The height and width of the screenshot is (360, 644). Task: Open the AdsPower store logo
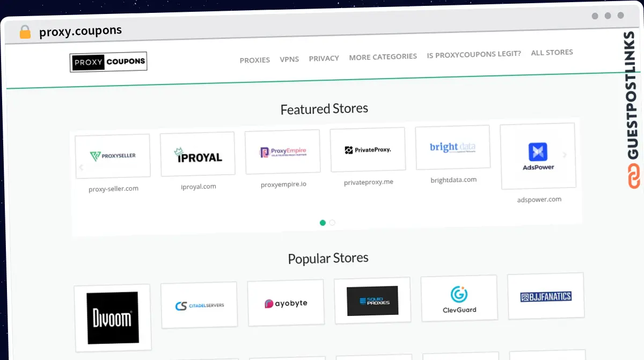(538, 156)
